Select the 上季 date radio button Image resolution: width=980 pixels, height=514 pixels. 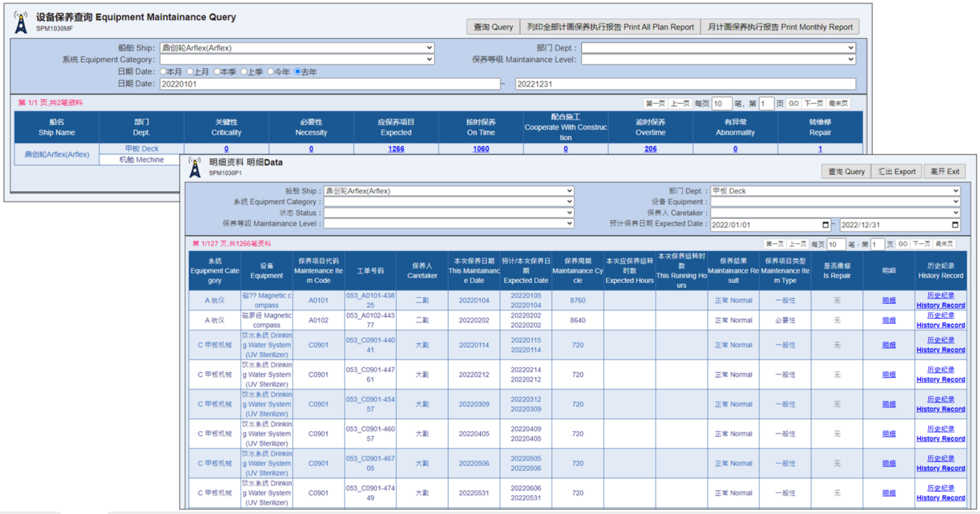[244, 72]
